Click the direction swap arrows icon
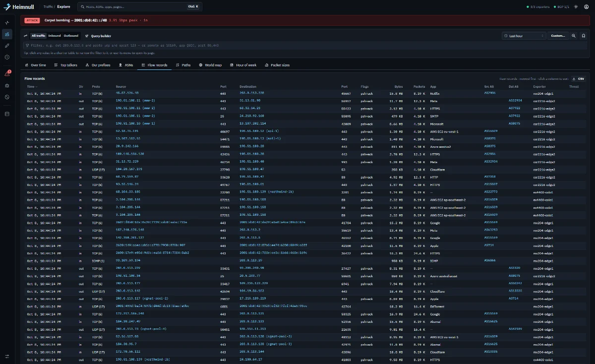 (x=26, y=36)
